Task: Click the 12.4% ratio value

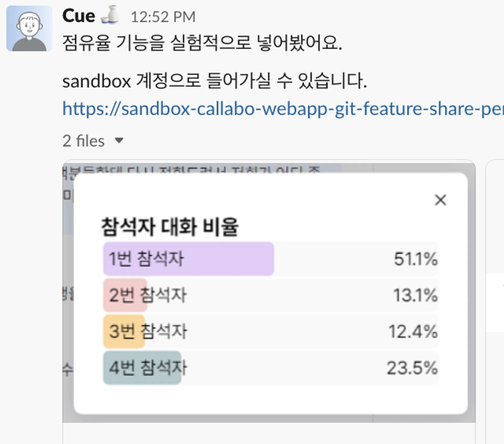Action: (413, 331)
